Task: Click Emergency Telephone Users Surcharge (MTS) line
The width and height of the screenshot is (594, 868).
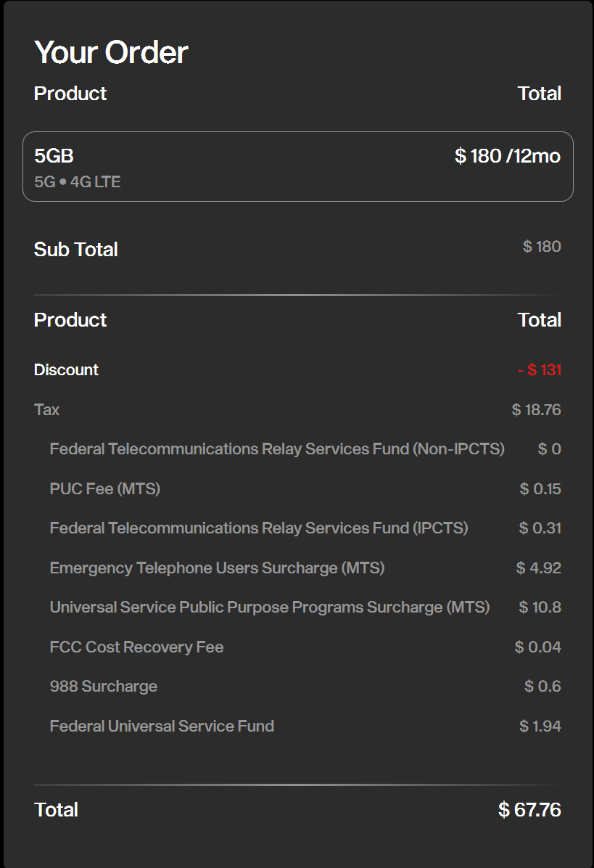Action: click(x=217, y=568)
